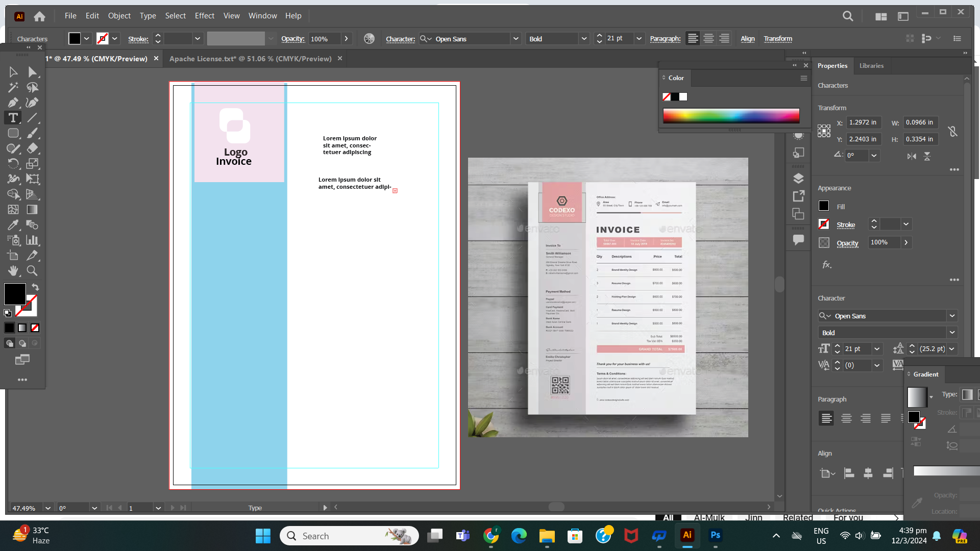Align text center in control bar
The height and width of the screenshot is (551, 980).
pos(708,39)
